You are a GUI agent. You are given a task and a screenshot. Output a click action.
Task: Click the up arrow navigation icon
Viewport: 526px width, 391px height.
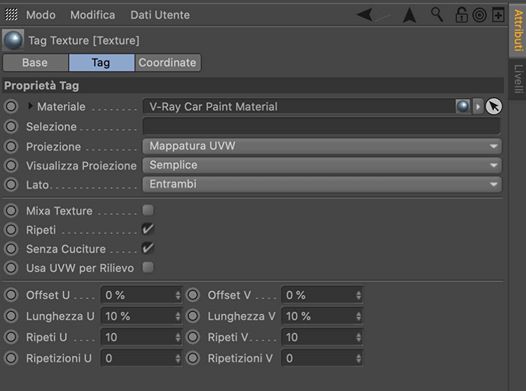tap(409, 15)
